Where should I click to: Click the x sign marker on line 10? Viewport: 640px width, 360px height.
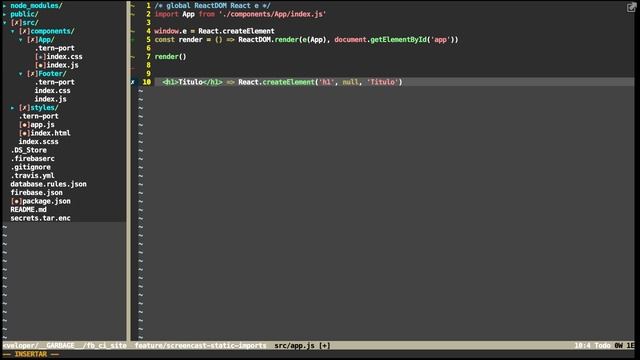(133, 82)
